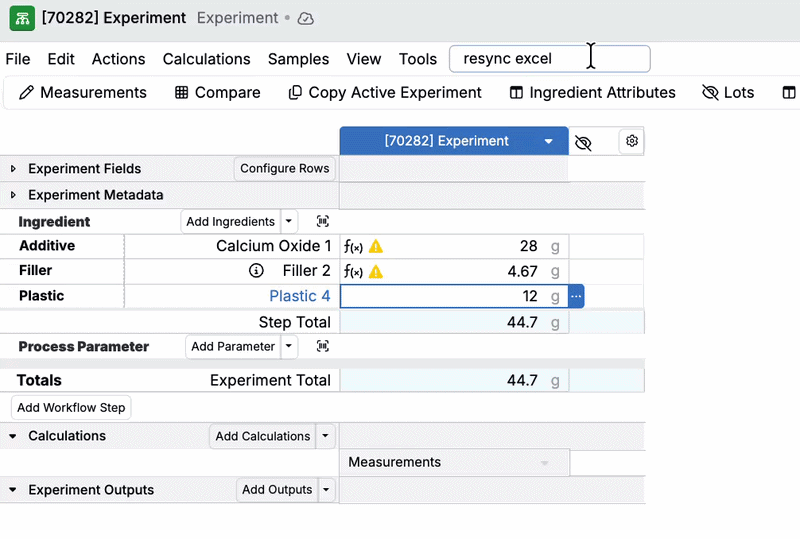The height and width of the screenshot is (539, 800).
Task: Open the Plastic 4 ingredient link
Action: [x=299, y=296]
